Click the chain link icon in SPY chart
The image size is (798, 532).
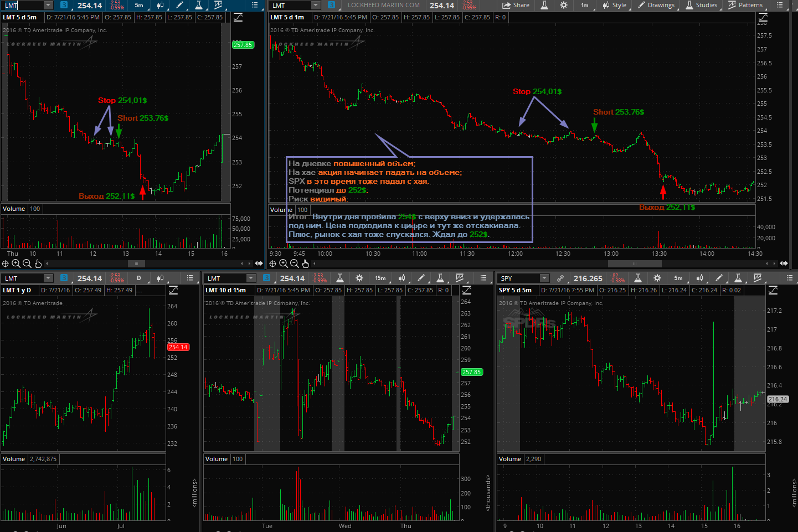point(560,278)
